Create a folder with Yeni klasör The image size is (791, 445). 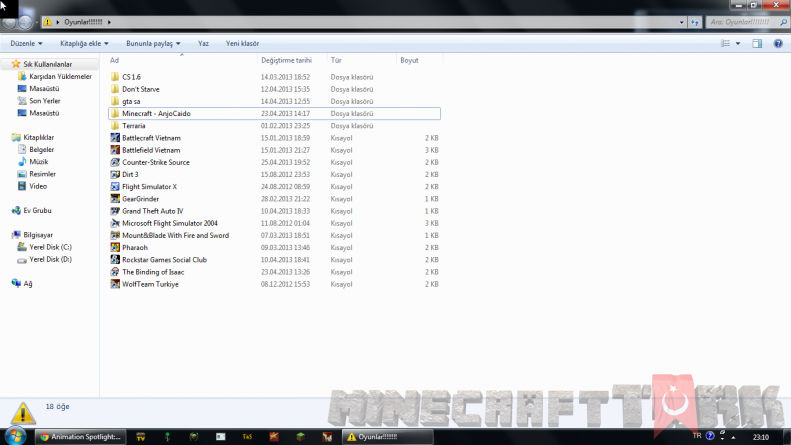coord(242,43)
